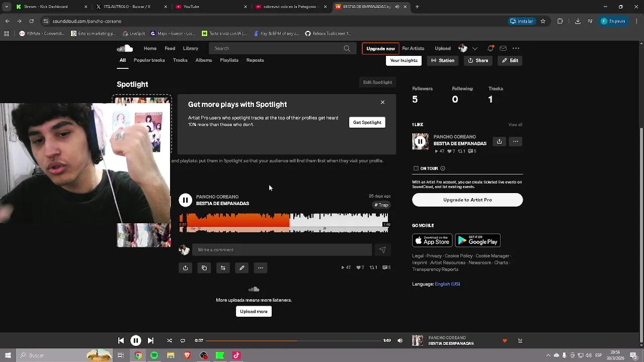Open the header three-dots more menu

pyautogui.click(x=516, y=48)
